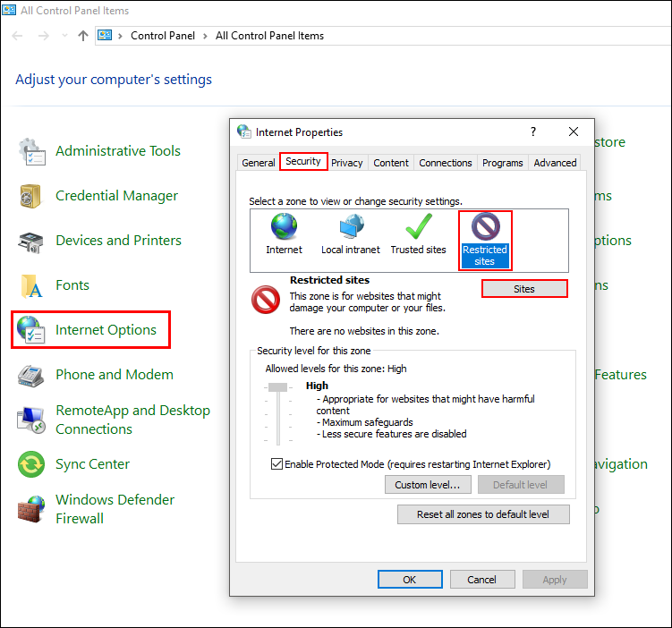Switch to the Connections tab
This screenshot has height=628, width=672.
(x=446, y=163)
